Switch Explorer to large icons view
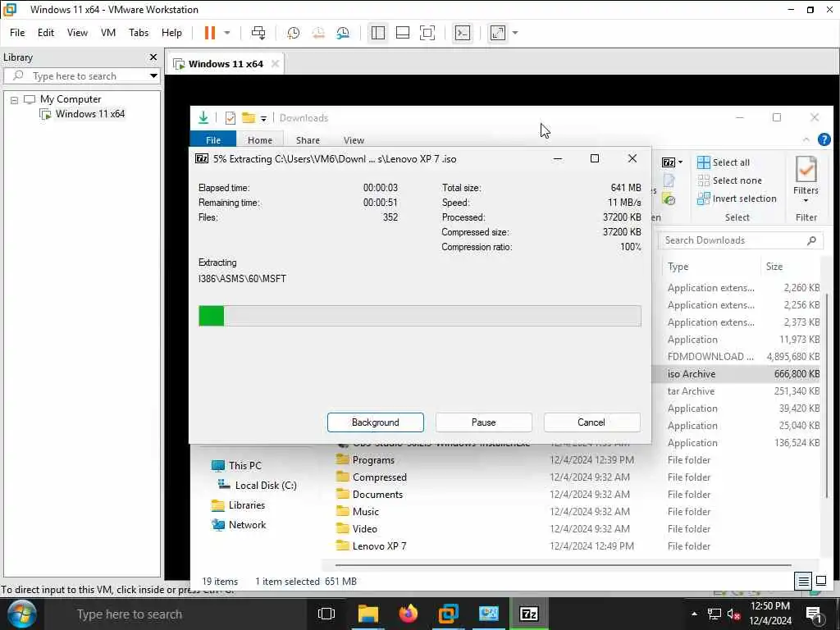Image resolution: width=840 pixels, height=630 pixels. pyautogui.click(x=820, y=581)
